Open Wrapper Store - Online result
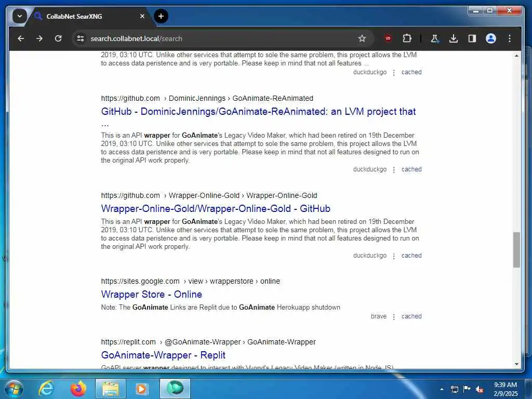The width and height of the screenshot is (532, 399). click(151, 294)
